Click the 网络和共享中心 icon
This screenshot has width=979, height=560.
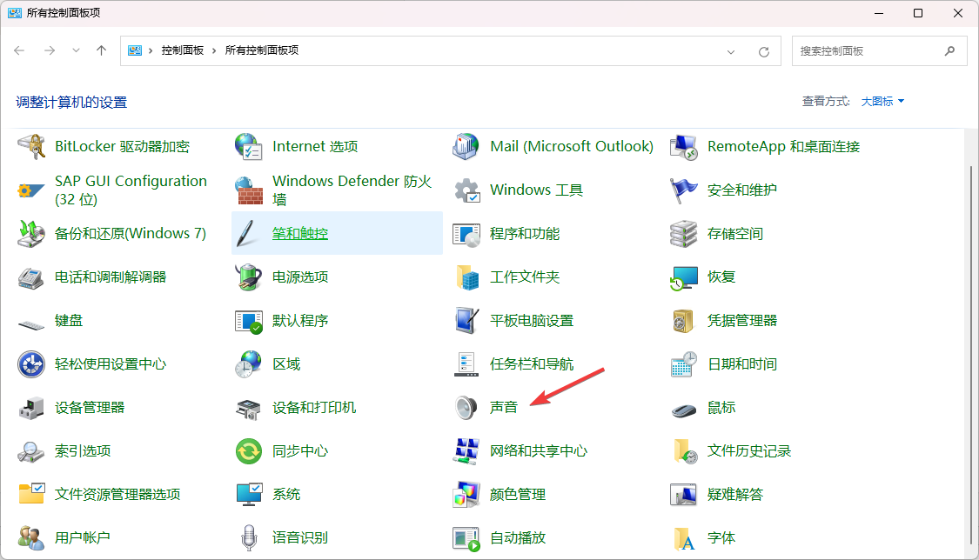pyautogui.click(x=466, y=451)
